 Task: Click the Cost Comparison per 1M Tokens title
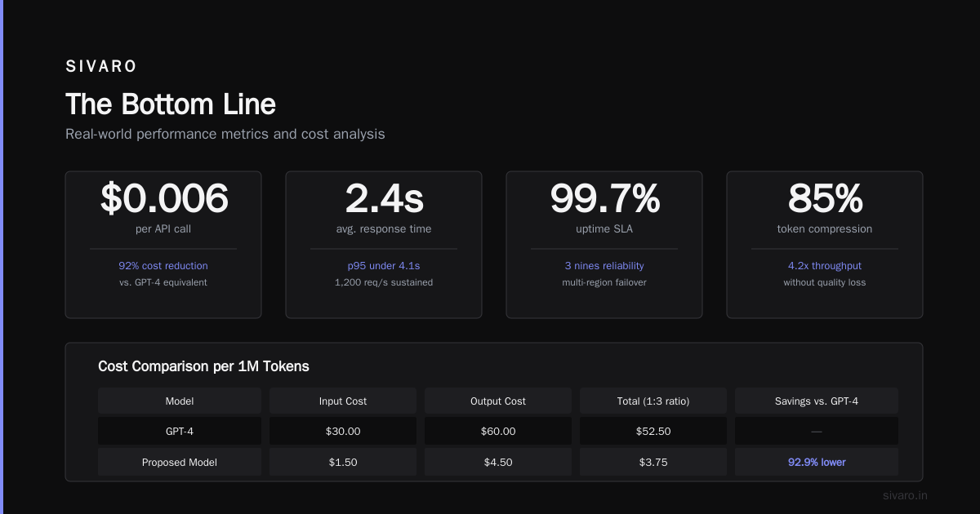(x=203, y=366)
